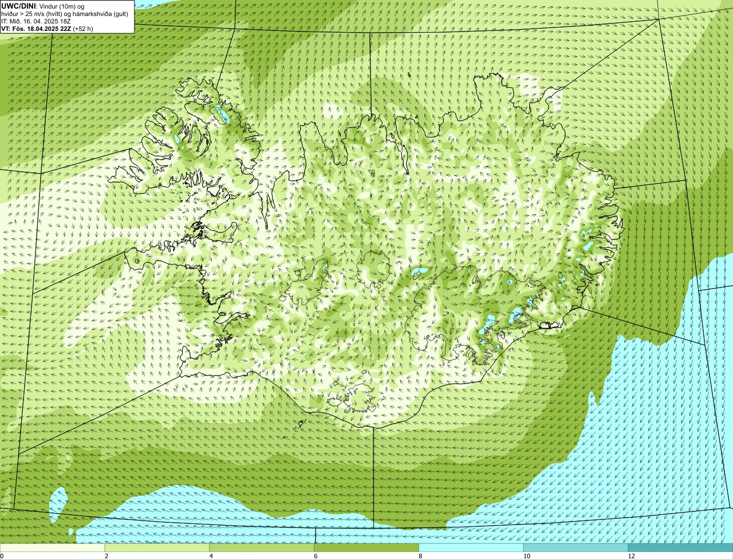733x560 pixels.
Task: Pick the above-12 m/s dark teal segment
Action: pos(681,548)
